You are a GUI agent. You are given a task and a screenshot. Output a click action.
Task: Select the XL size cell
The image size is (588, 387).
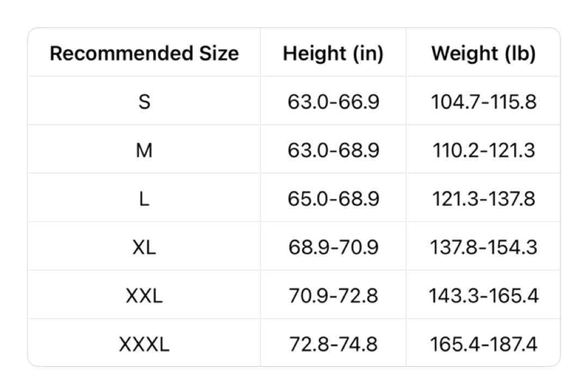click(144, 247)
